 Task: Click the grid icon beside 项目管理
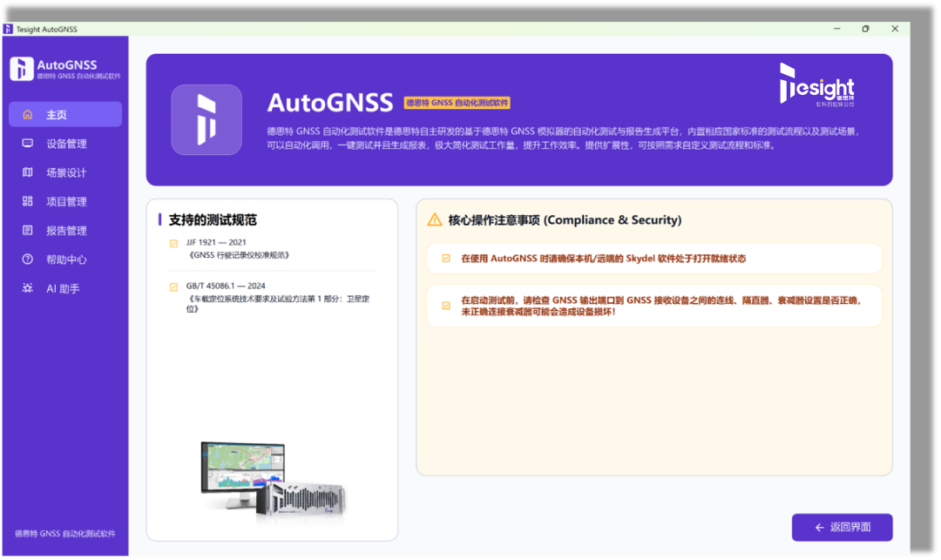(x=28, y=201)
